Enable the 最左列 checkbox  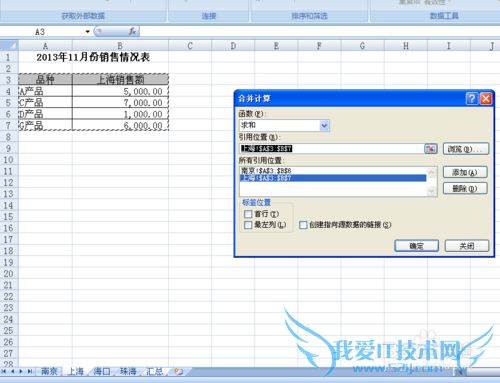(248, 225)
